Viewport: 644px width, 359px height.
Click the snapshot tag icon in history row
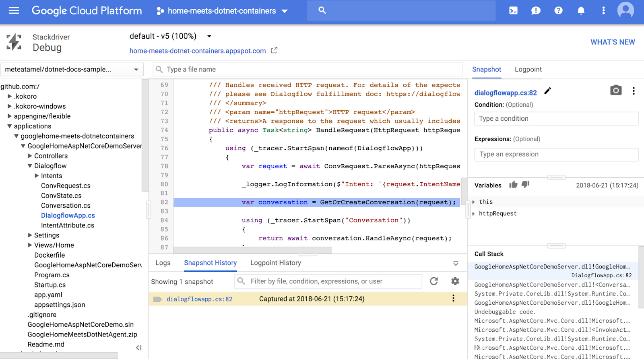158,299
